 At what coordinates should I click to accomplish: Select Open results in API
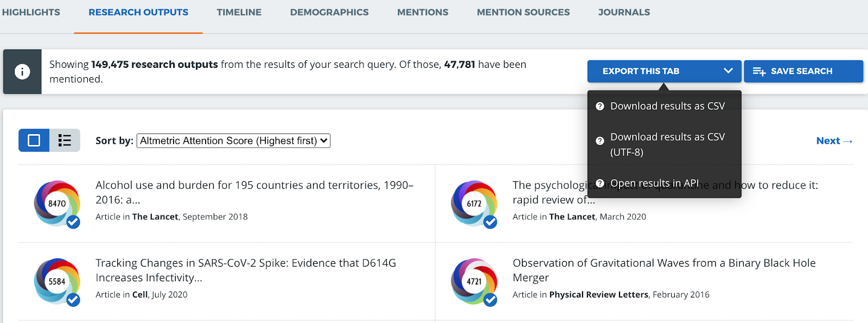coord(654,183)
